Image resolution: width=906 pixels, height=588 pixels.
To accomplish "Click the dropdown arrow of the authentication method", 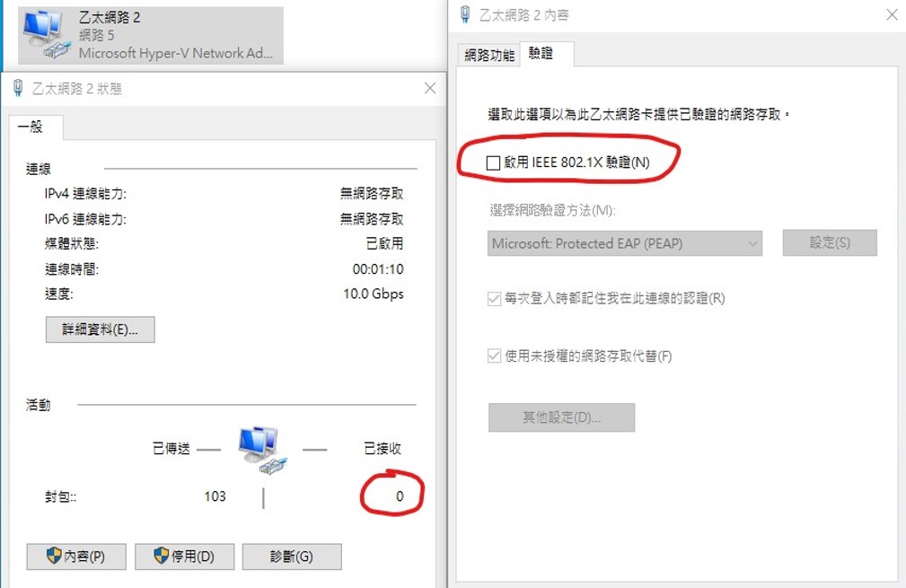I will 752,244.
